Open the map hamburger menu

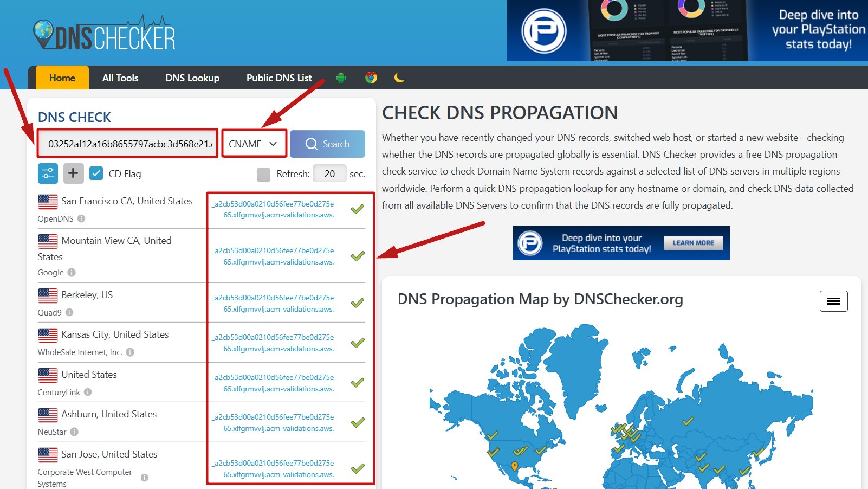[x=833, y=301]
